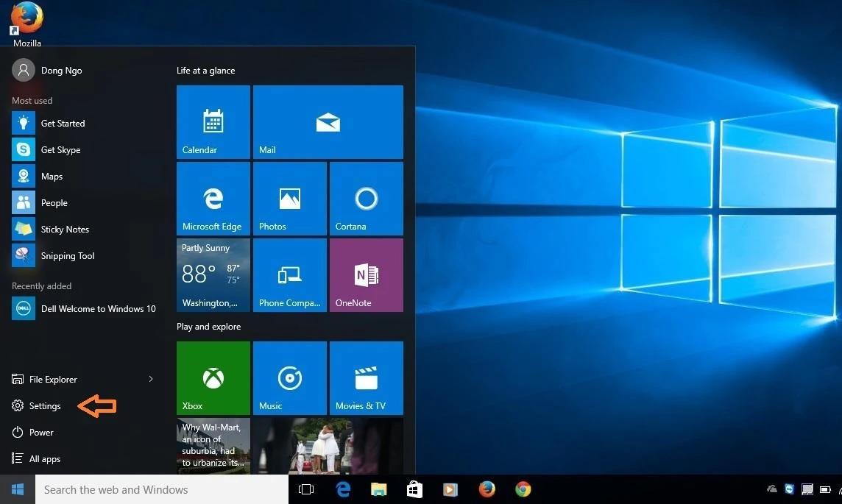The image size is (842, 504).
Task: Expand the File Explorer jump list arrow
Action: 150,379
